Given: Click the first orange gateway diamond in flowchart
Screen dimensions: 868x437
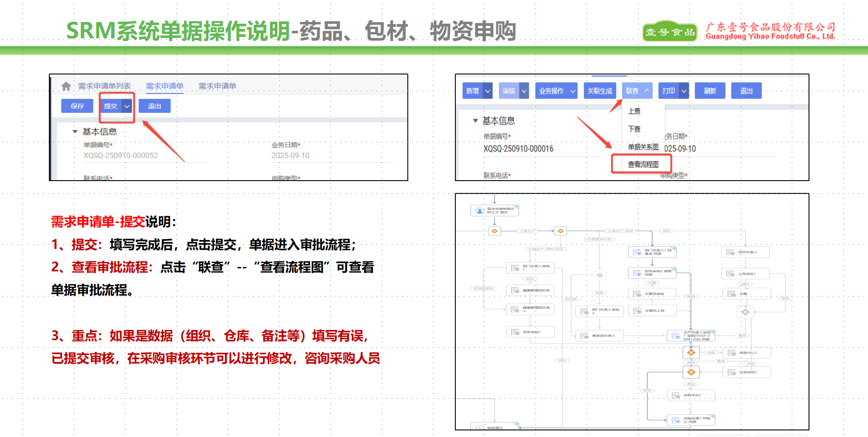Looking at the screenshot, I should (495, 231).
